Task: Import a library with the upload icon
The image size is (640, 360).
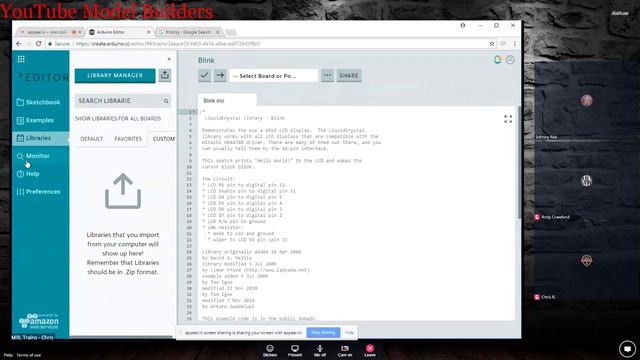Action: [165, 75]
